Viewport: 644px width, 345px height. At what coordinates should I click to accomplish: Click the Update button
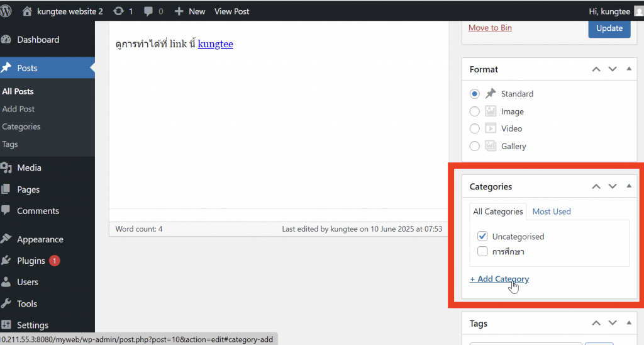coord(609,28)
